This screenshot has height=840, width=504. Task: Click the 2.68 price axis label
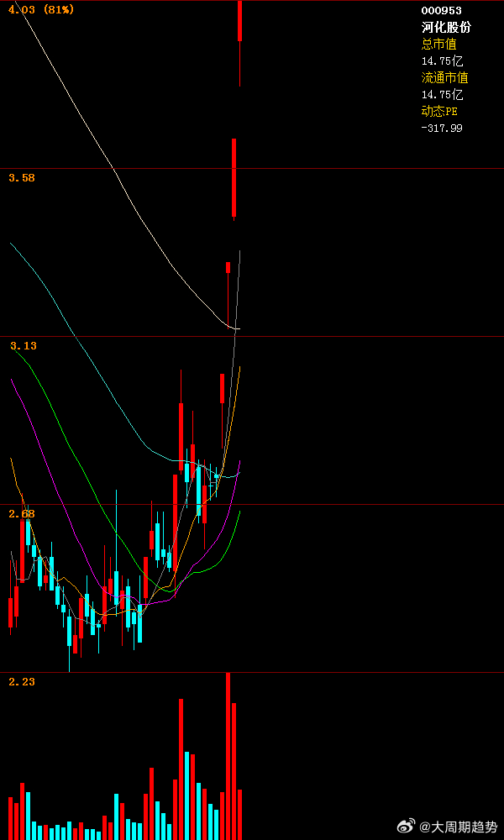tap(22, 514)
